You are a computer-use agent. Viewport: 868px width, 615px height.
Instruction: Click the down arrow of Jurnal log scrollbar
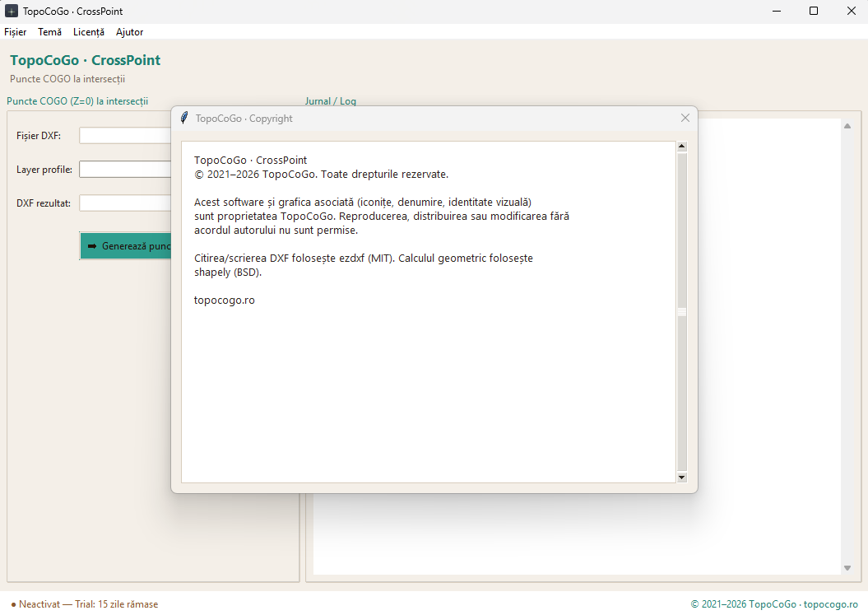pyautogui.click(x=847, y=568)
